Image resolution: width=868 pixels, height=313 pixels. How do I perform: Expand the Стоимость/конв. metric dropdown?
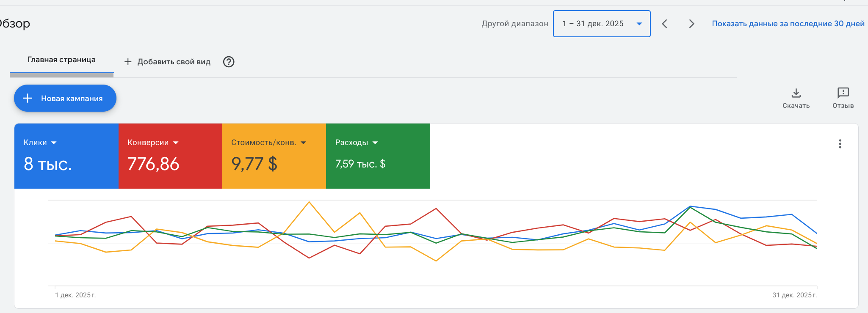268,143
